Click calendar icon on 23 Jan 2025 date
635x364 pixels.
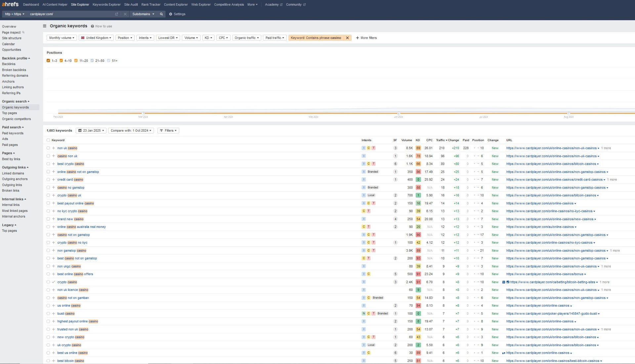pyautogui.click(x=80, y=131)
